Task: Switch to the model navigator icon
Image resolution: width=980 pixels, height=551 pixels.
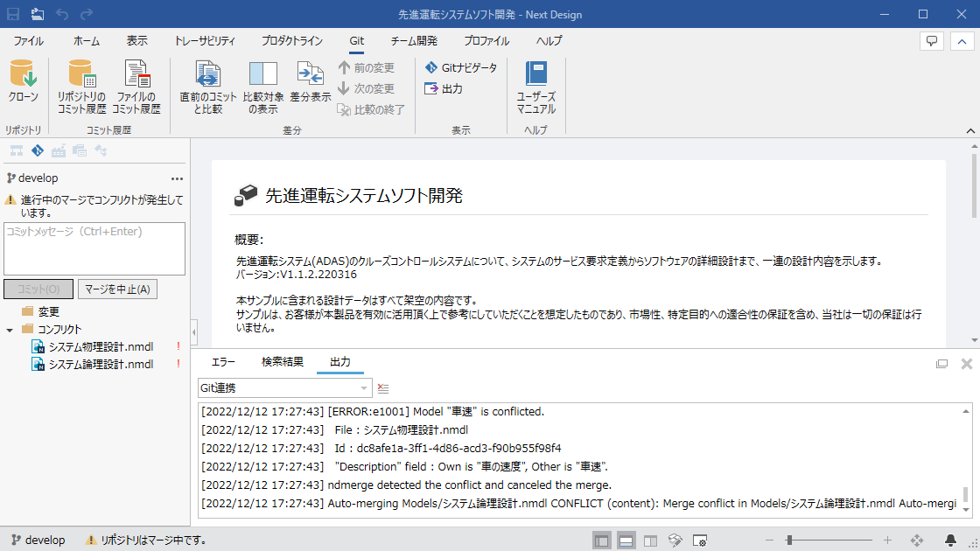Action: coord(17,150)
